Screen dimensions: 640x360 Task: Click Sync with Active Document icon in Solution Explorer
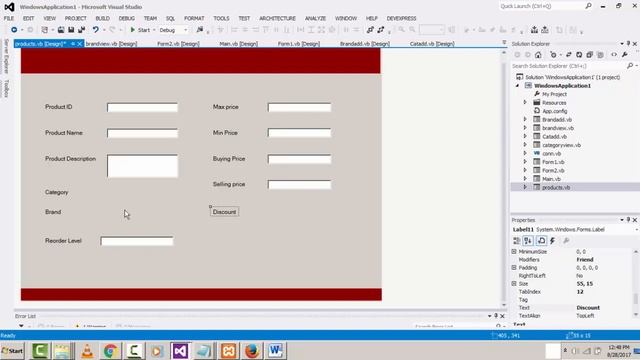pos(569,55)
